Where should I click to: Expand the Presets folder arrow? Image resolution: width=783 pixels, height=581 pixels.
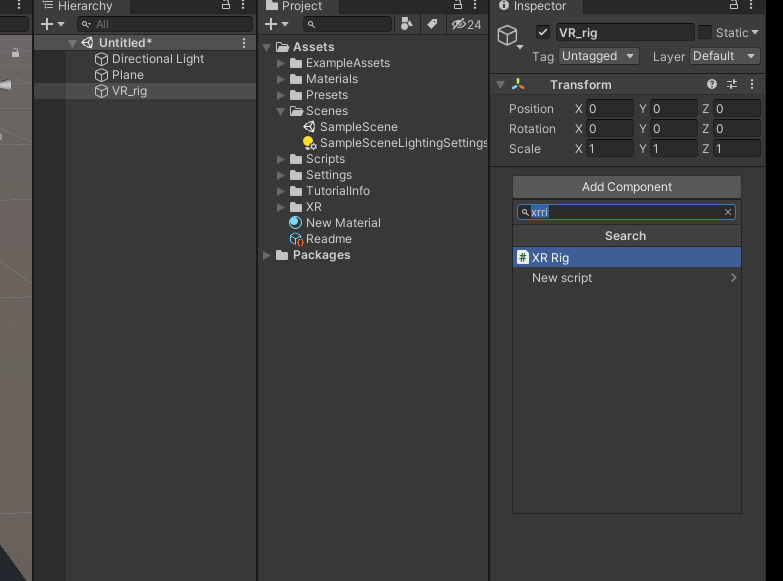coord(281,95)
